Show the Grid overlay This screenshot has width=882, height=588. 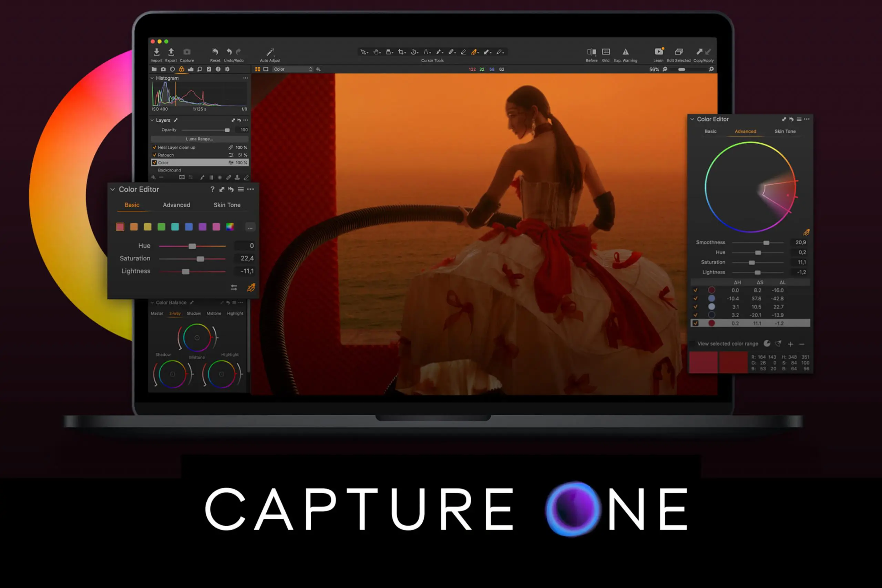(x=606, y=52)
